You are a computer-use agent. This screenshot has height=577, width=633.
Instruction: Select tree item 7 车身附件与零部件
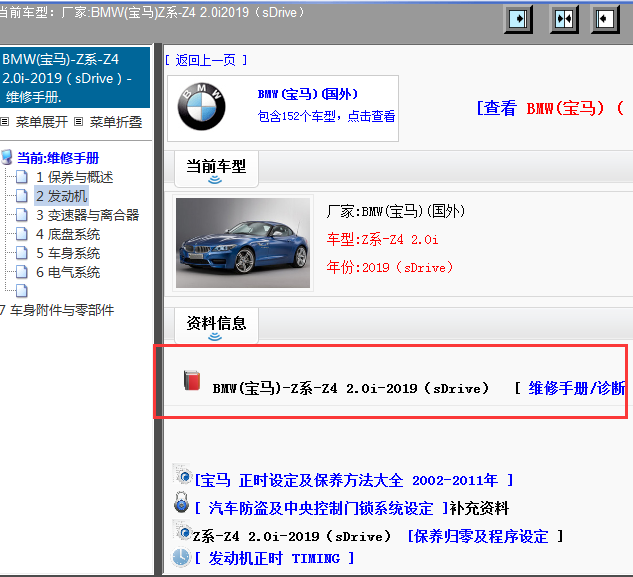[57, 310]
